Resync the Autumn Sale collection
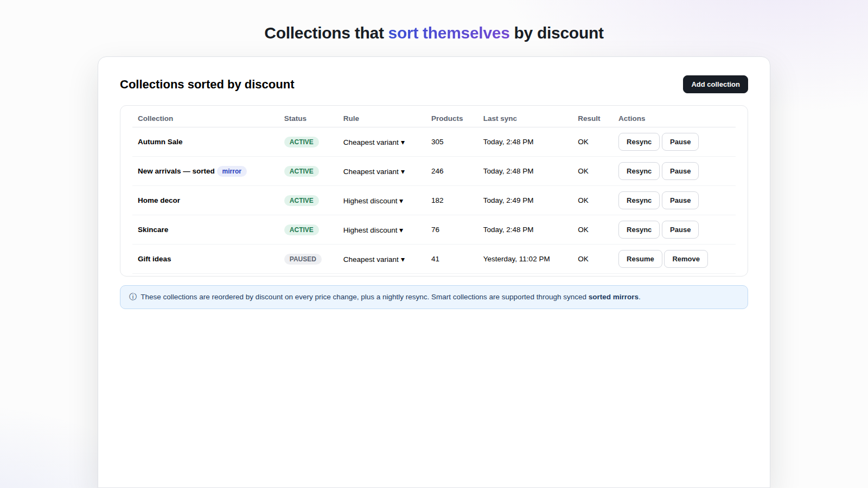Viewport: 868px width, 488px height. click(639, 142)
